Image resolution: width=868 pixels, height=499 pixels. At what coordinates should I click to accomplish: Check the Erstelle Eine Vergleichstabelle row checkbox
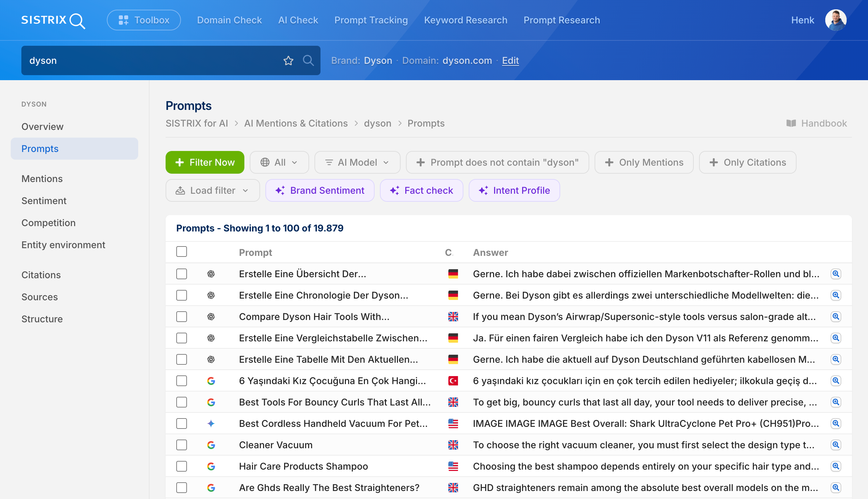(x=182, y=338)
